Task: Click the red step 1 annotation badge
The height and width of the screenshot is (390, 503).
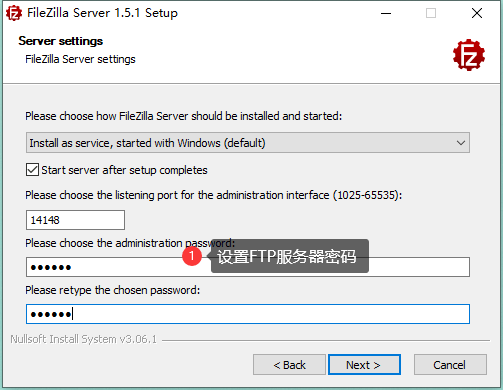Action: tap(192, 256)
